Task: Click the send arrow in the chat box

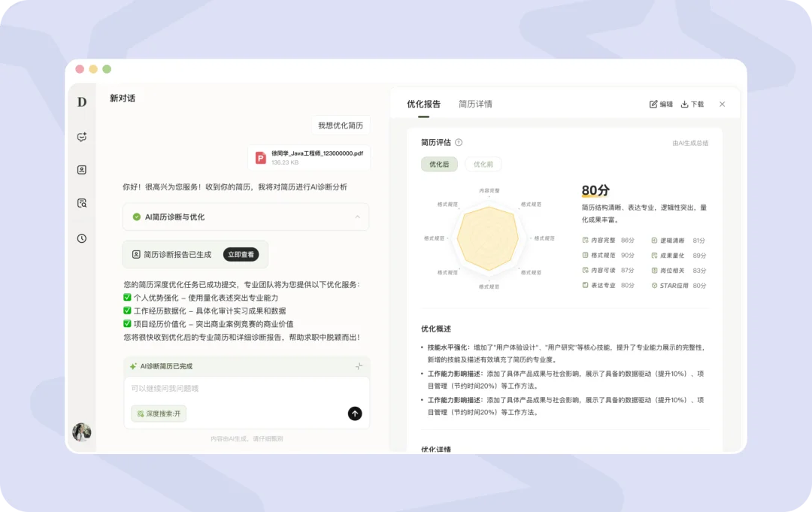Action: pyautogui.click(x=354, y=414)
